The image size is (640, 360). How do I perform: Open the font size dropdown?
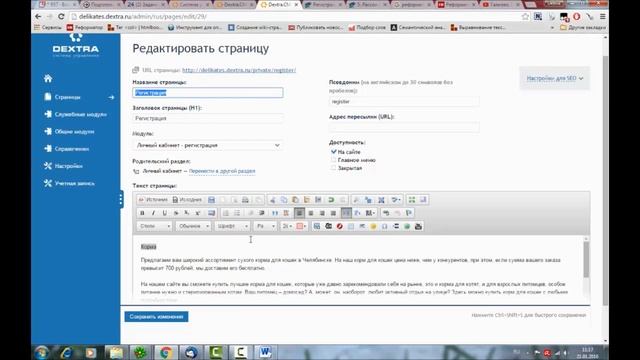(x=265, y=226)
